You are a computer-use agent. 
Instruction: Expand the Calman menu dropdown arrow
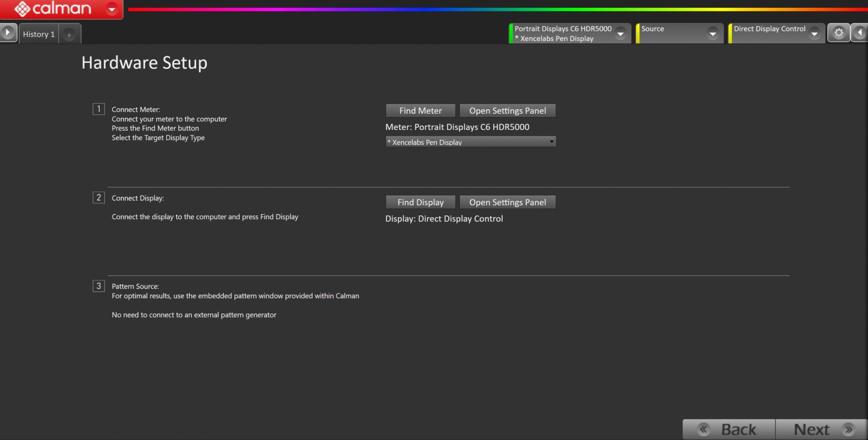[x=112, y=9]
